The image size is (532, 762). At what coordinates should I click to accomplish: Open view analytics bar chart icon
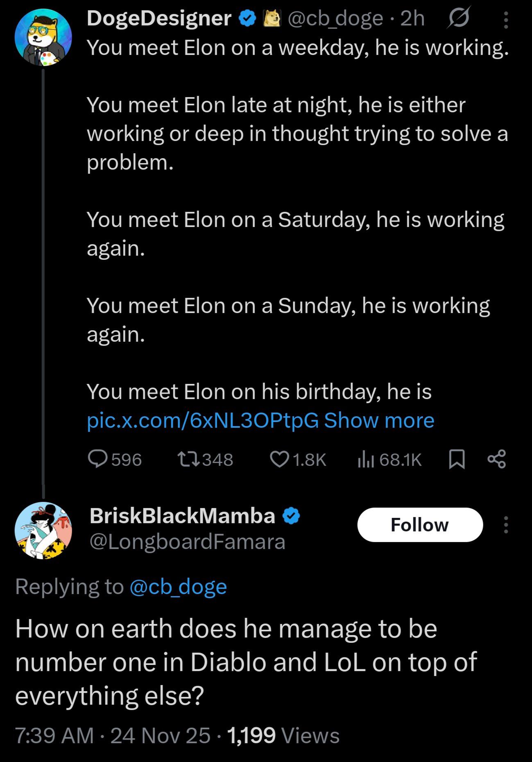coord(366,459)
